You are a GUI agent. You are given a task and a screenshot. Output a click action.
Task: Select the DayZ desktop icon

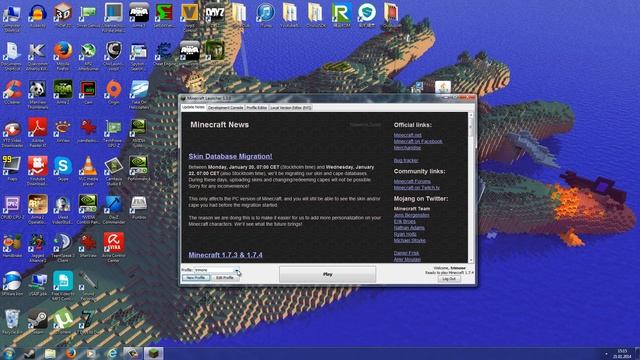pos(215,16)
